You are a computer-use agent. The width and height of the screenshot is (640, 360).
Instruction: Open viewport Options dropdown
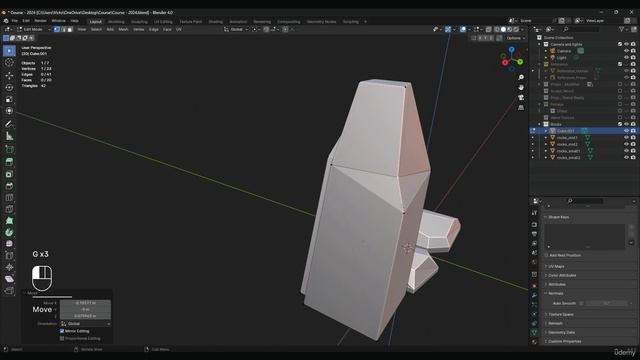pyautogui.click(x=516, y=38)
